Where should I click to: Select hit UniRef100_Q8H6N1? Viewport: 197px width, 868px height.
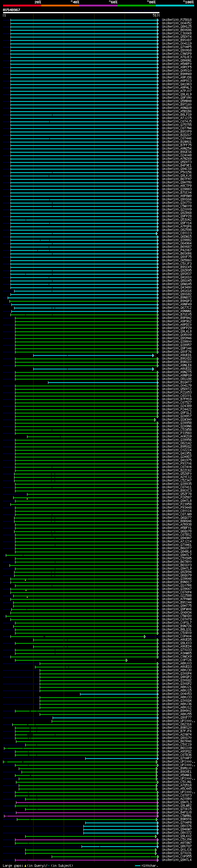click(176, 61)
